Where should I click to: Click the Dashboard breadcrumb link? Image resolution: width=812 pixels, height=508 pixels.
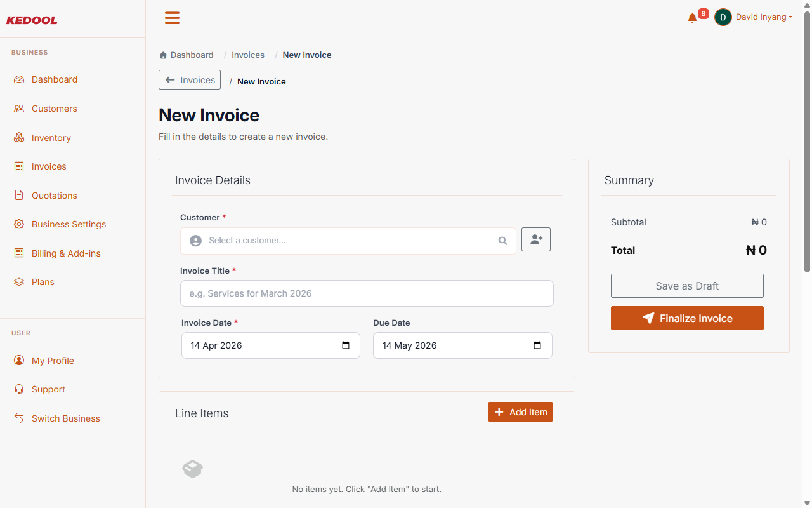187,55
